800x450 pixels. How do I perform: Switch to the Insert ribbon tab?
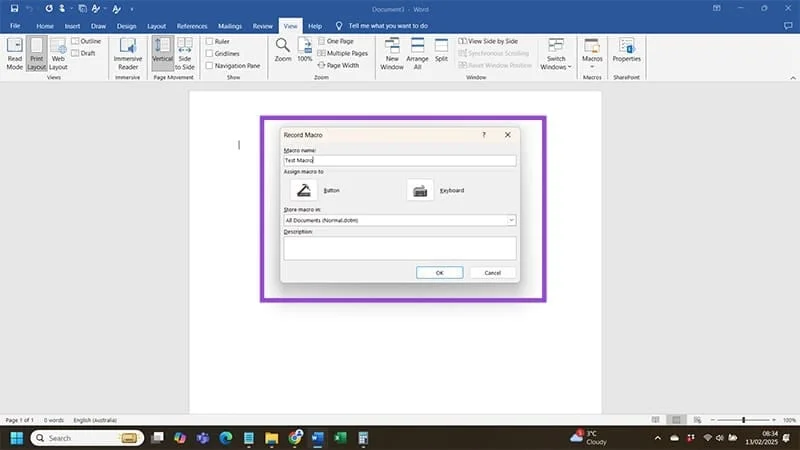(x=72, y=25)
